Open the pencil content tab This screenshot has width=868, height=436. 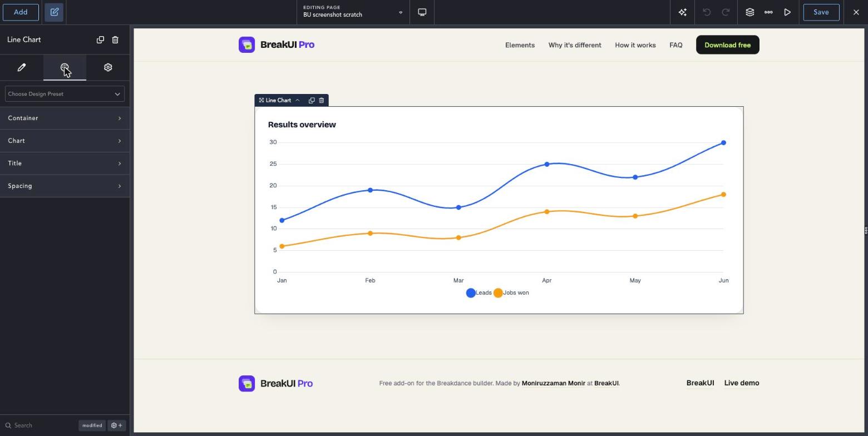coord(22,67)
